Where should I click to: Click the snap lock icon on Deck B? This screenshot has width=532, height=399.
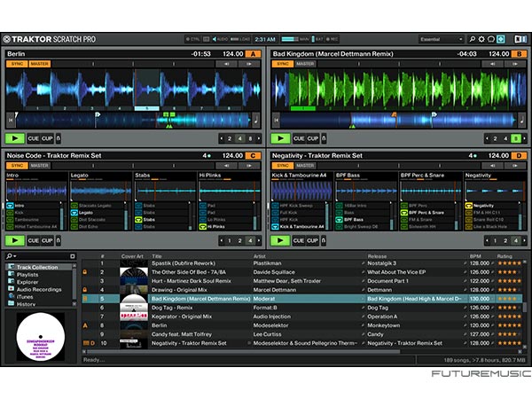(x=324, y=138)
